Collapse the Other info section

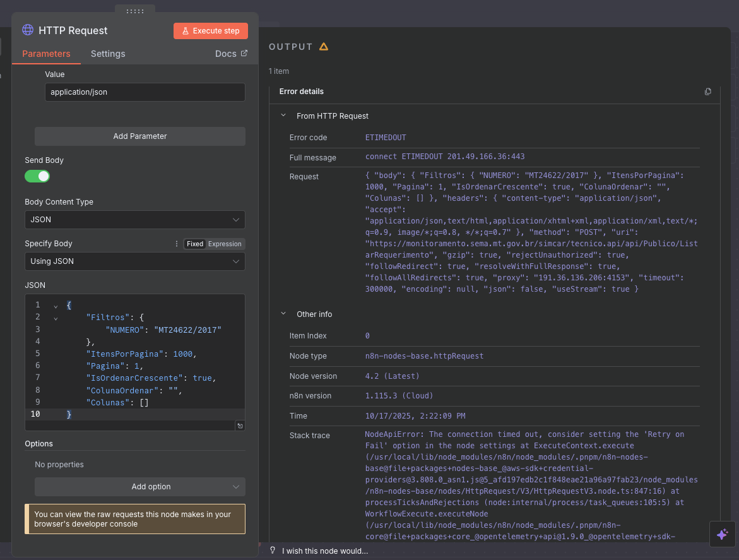tap(283, 314)
